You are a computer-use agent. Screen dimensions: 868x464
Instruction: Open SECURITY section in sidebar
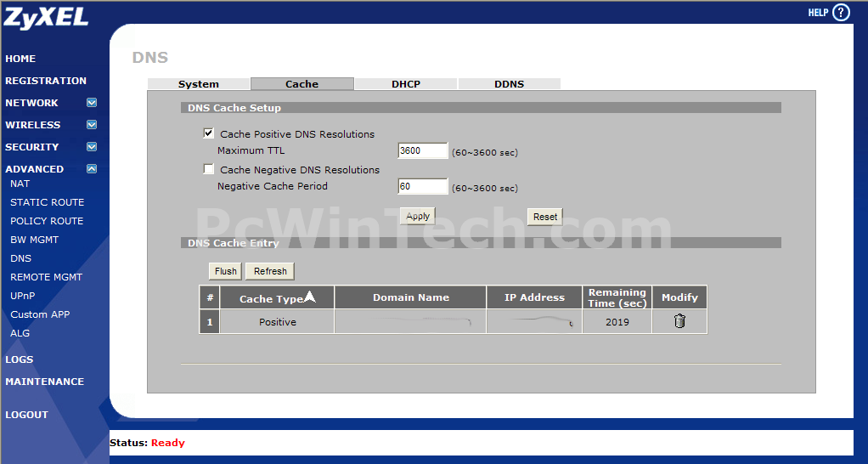(31, 147)
